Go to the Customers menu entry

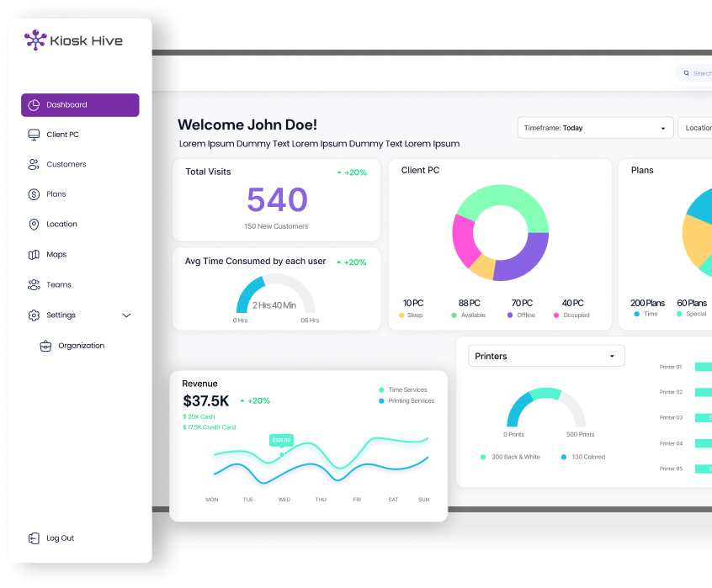click(66, 165)
